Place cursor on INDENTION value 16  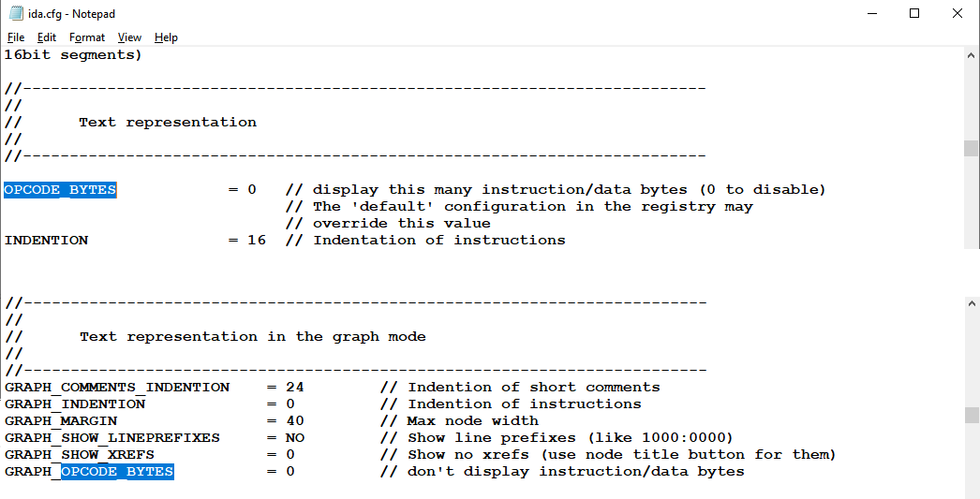[x=257, y=241]
